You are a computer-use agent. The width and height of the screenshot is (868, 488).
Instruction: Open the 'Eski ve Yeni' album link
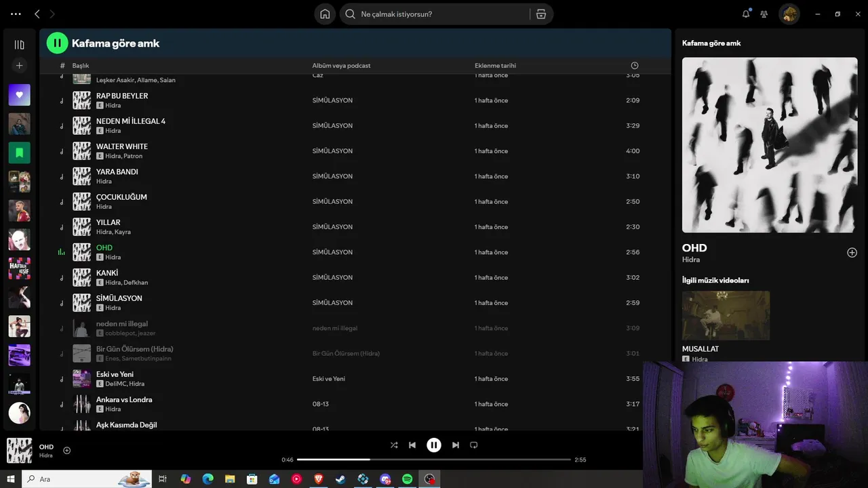(329, 379)
